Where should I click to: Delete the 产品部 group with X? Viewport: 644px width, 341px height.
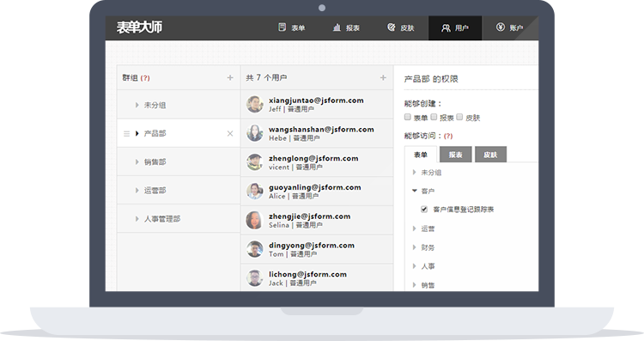point(230,133)
